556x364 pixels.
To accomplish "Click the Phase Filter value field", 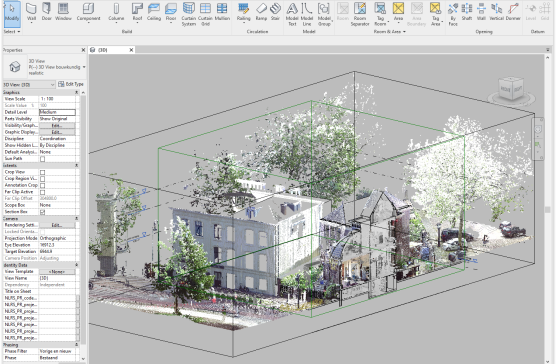I will point(57,351).
